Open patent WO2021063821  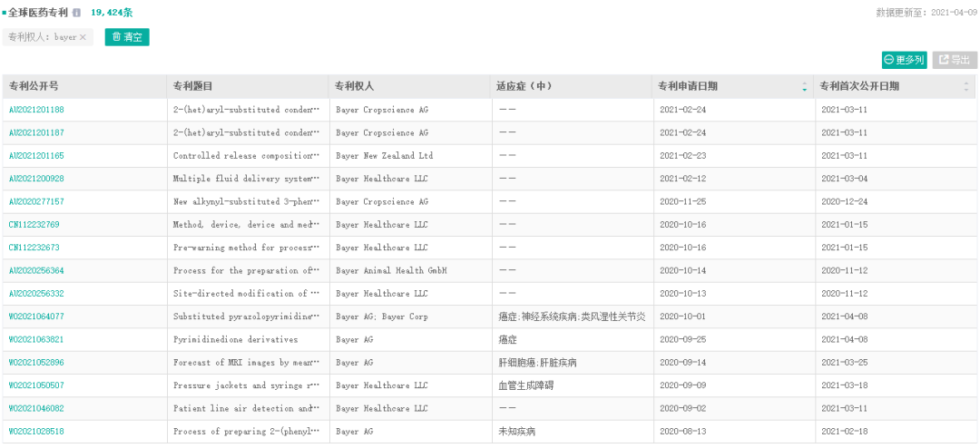pos(36,340)
